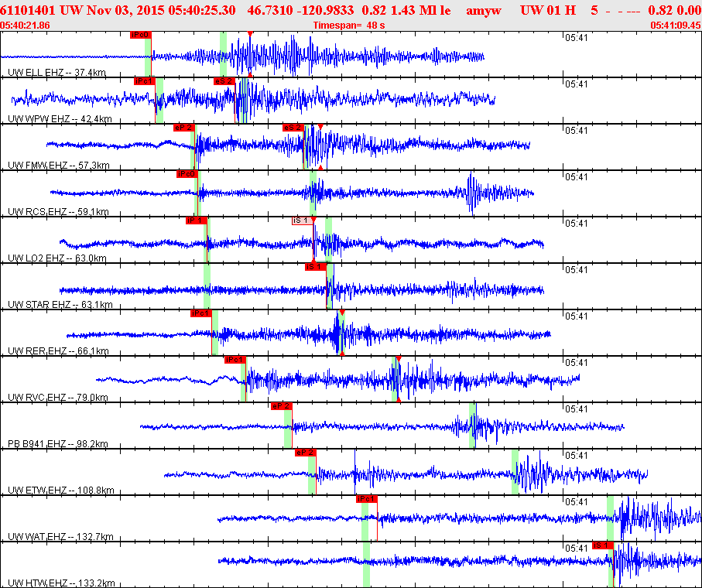Image resolution: width=702 pixels, height=588 pixels.
Task: Click the iPc0 pick flag on ELL trace
Action: click(140, 35)
